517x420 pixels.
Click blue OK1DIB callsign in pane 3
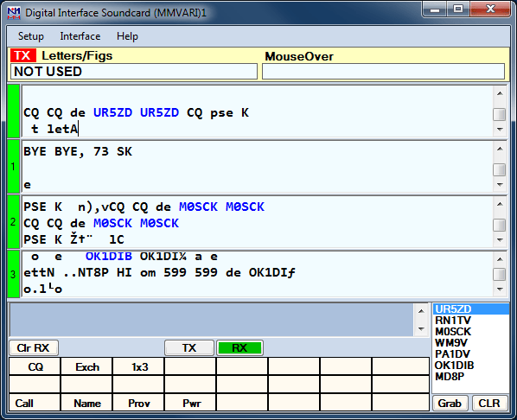click(109, 256)
